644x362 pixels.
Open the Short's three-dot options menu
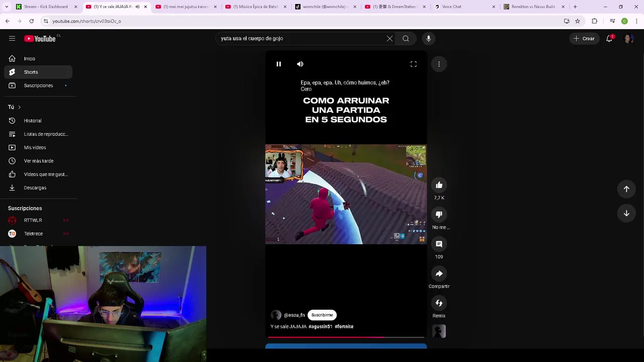click(439, 64)
